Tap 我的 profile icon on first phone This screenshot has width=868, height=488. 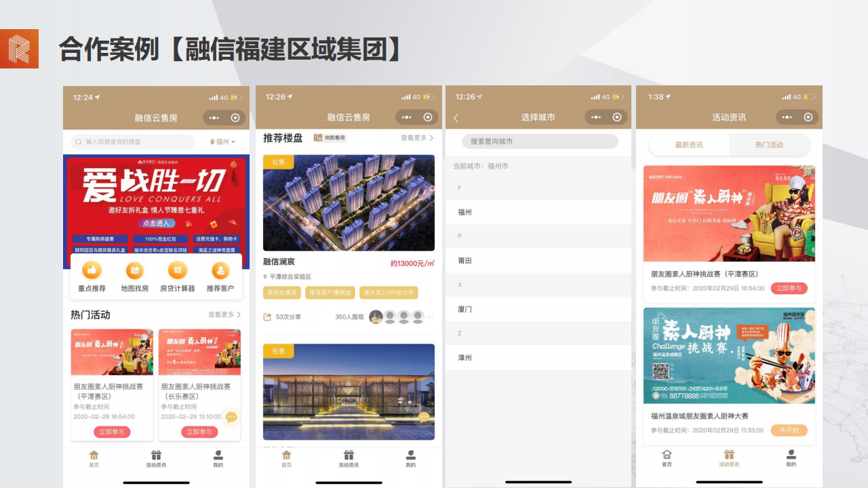[218, 455]
